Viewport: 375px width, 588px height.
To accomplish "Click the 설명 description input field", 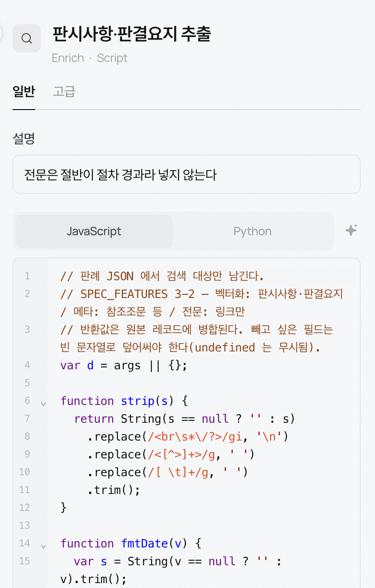I will 186,174.
